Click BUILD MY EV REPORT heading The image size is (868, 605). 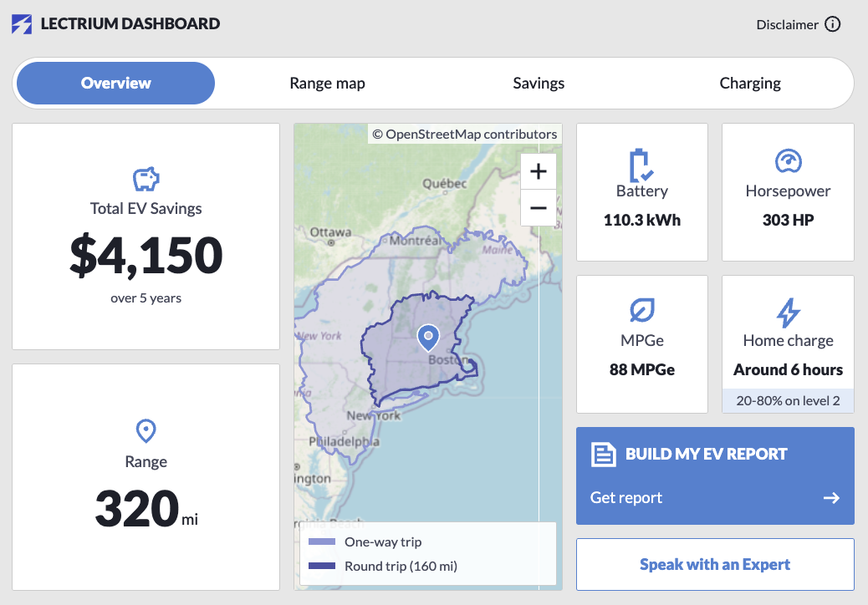point(706,454)
